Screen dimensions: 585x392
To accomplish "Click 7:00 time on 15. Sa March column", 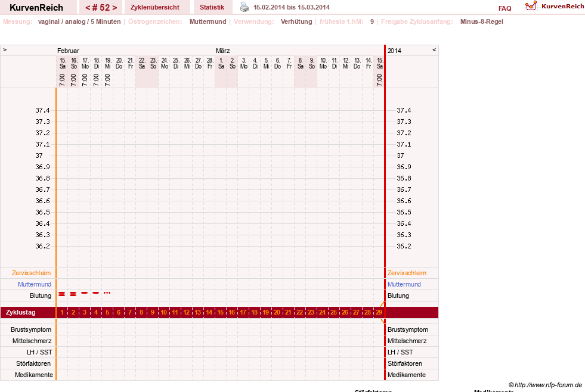I will coord(379,80).
